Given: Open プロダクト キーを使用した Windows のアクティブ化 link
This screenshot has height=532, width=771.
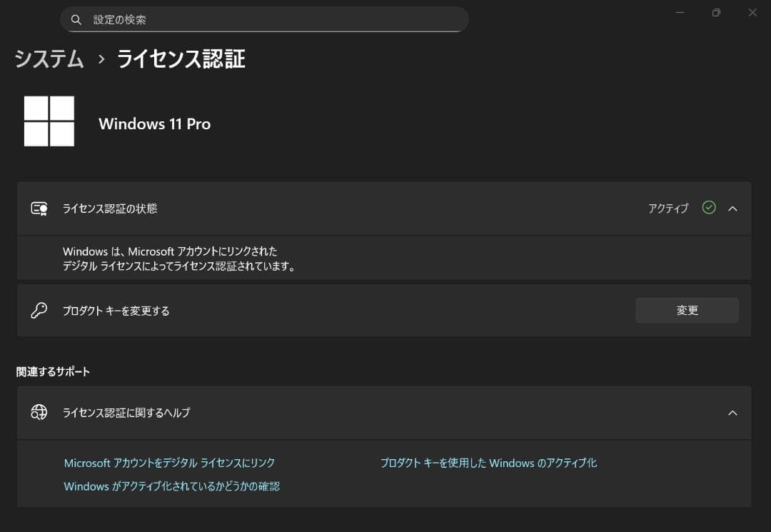Looking at the screenshot, I should coord(489,463).
